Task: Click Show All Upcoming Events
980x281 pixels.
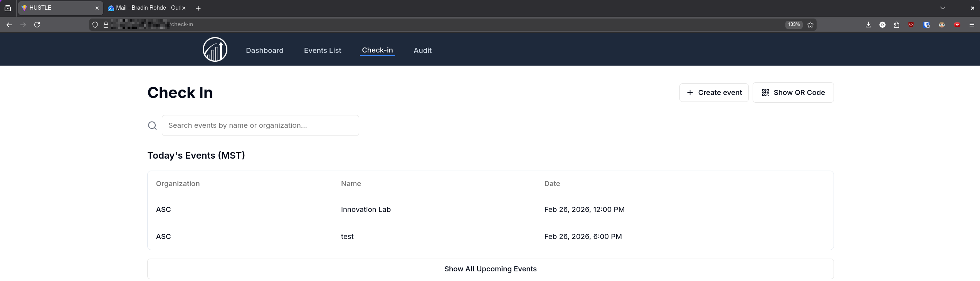Action: tap(490, 269)
